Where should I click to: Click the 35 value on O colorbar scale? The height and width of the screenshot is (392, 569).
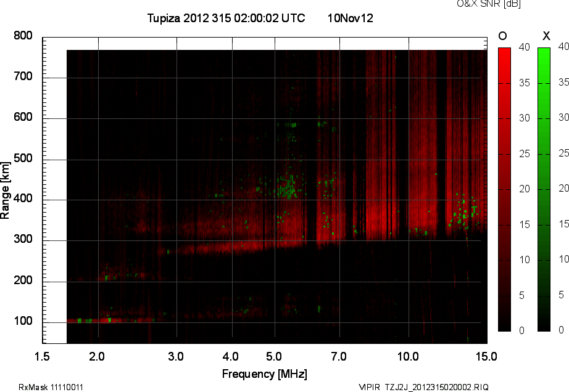[x=525, y=83]
